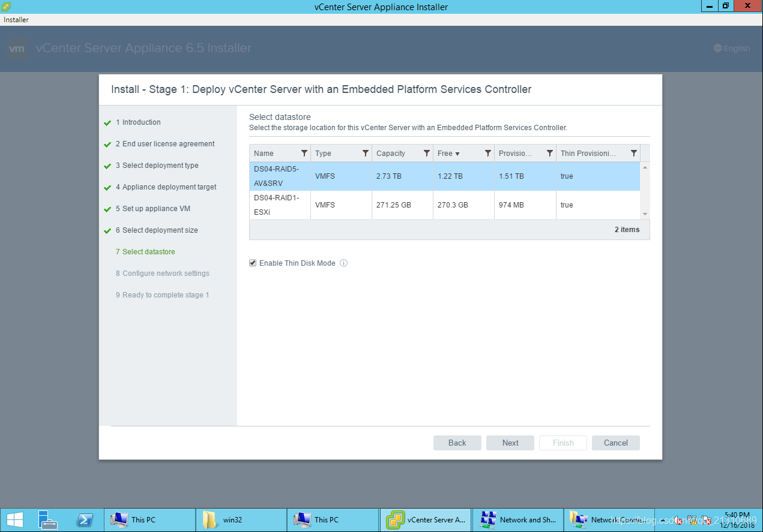Select the DS04-RAID1-ESXi datastore row
763x532 pixels.
445,205
